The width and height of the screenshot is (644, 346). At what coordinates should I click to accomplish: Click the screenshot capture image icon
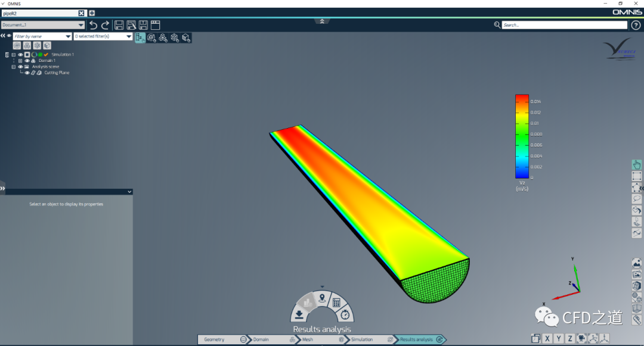pyautogui.click(x=637, y=263)
